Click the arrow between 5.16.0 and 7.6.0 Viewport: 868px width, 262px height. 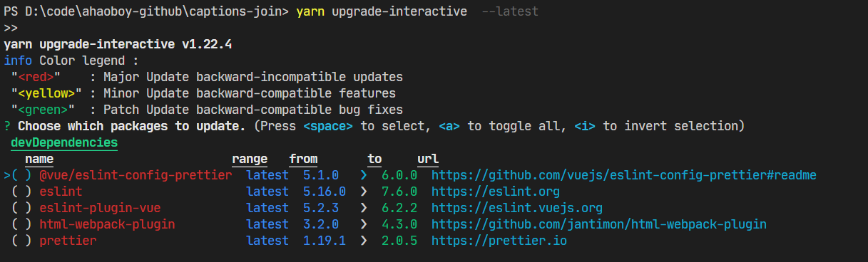coord(364,192)
